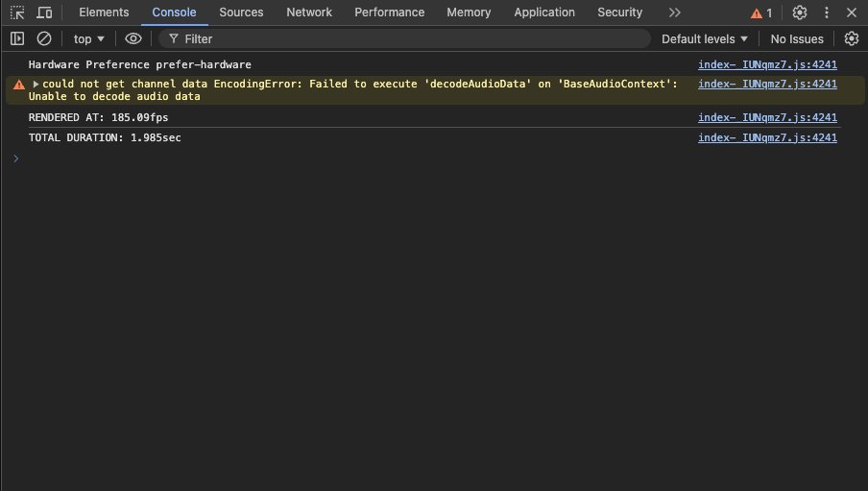Switch to the Application tab
This screenshot has height=491, width=868.
pos(544,12)
